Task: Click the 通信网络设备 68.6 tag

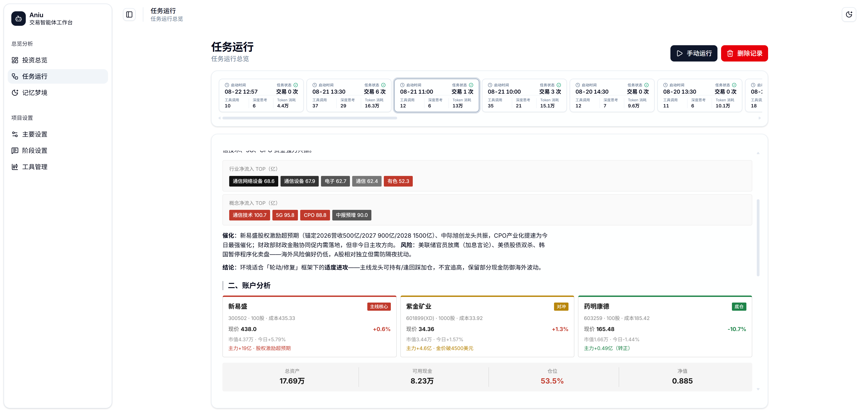Action: coord(253,181)
